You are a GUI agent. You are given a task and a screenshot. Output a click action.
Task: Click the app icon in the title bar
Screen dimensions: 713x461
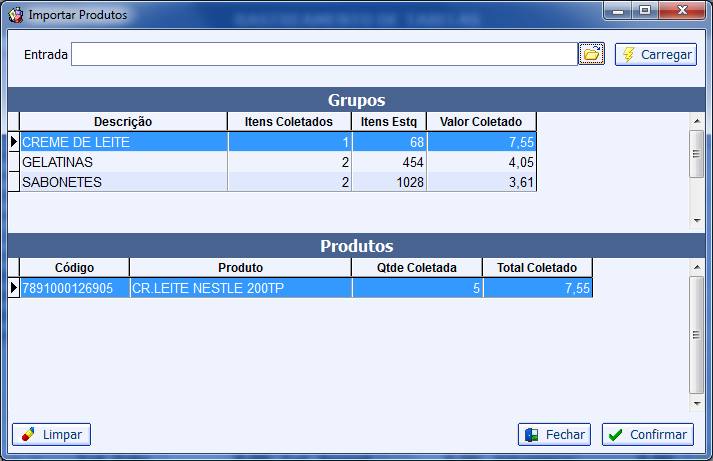tap(15, 15)
